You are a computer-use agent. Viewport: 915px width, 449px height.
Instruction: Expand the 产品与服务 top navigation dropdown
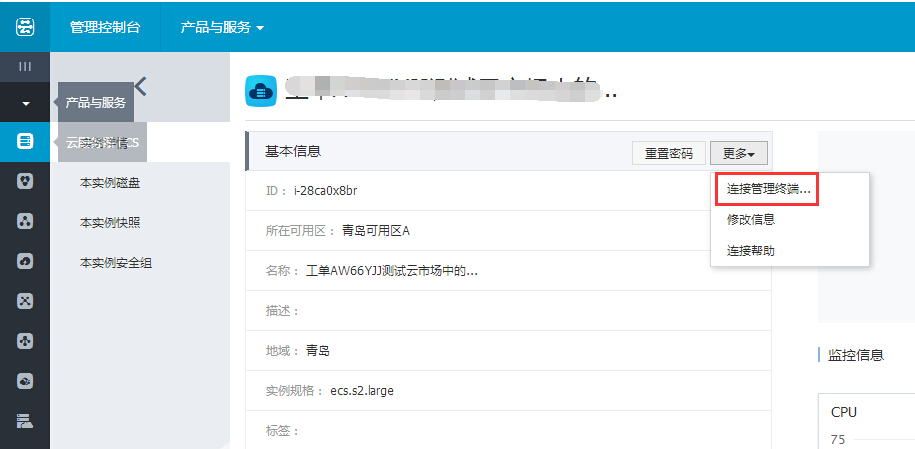coord(221,27)
